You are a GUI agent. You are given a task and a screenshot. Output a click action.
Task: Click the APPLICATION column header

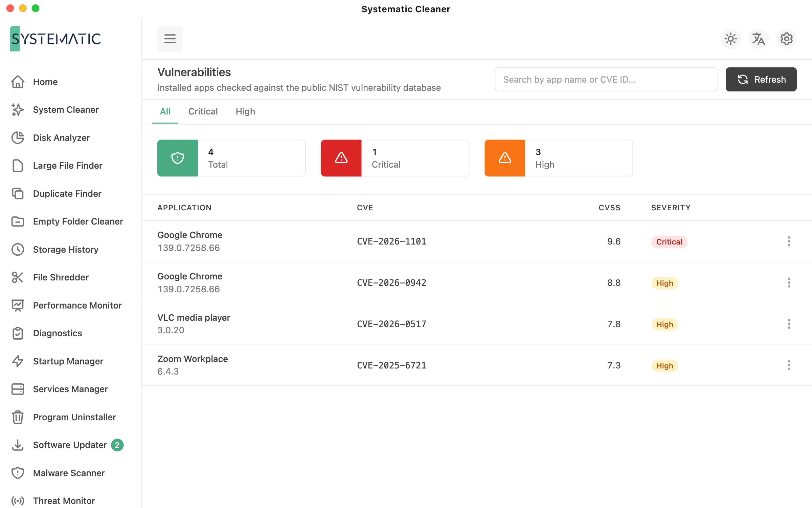(184, 208)
